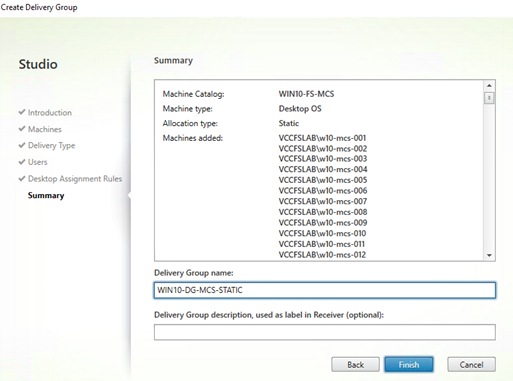
Task: Select machine VCCFSLAB\w10-mcs-011
Action: pyautogui.click(x=322, y=244)
